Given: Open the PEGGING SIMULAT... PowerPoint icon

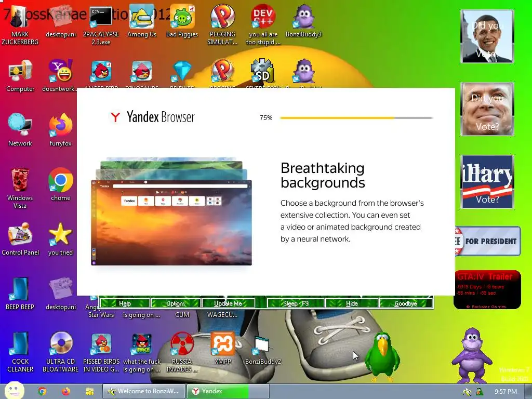Looking at the screenshot, I should [x=222, y=25].
